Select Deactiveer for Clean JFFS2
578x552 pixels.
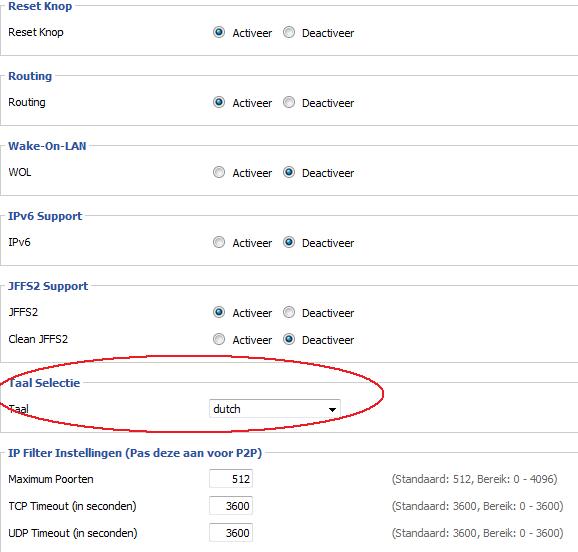(x=289, y=339)
